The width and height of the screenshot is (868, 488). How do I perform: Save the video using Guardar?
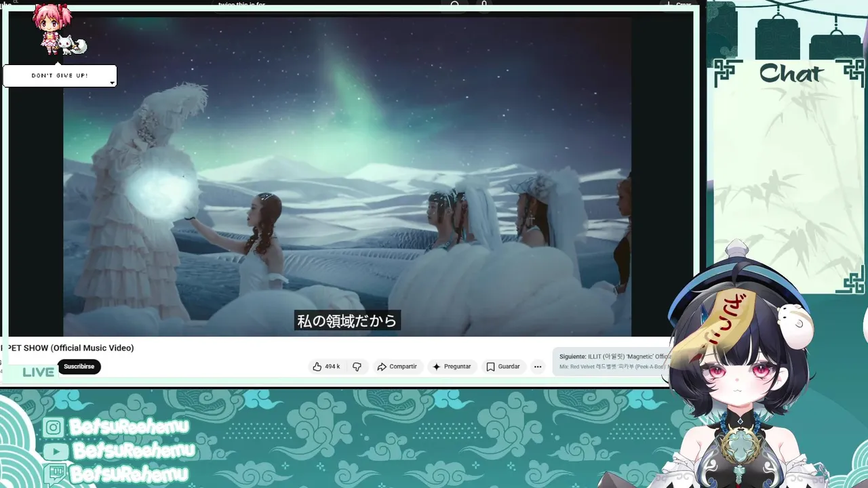click(503, 367)
